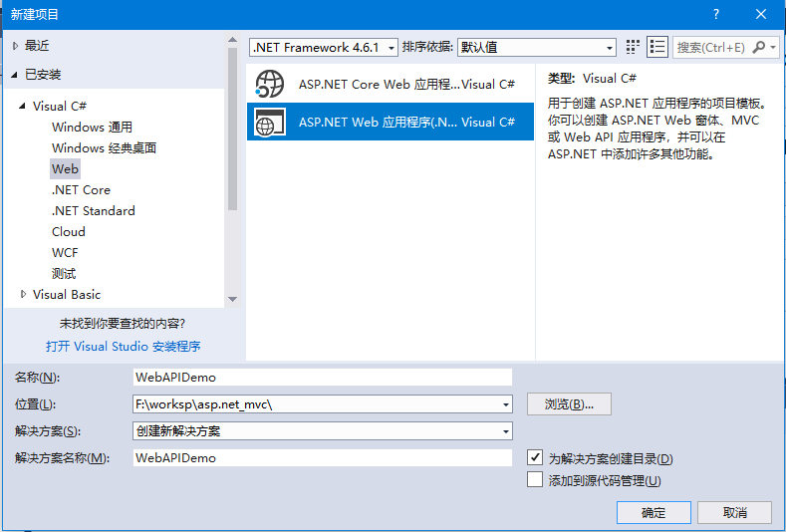The image size is (786, 532).
Task: Select the .NET Core category
Action: click(x=81, y=190)
